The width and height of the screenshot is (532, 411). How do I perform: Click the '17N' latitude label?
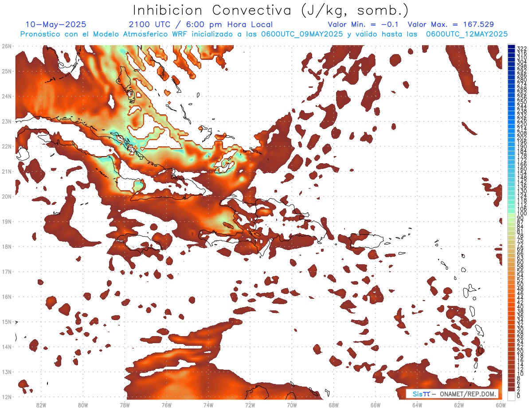(7, 272)
